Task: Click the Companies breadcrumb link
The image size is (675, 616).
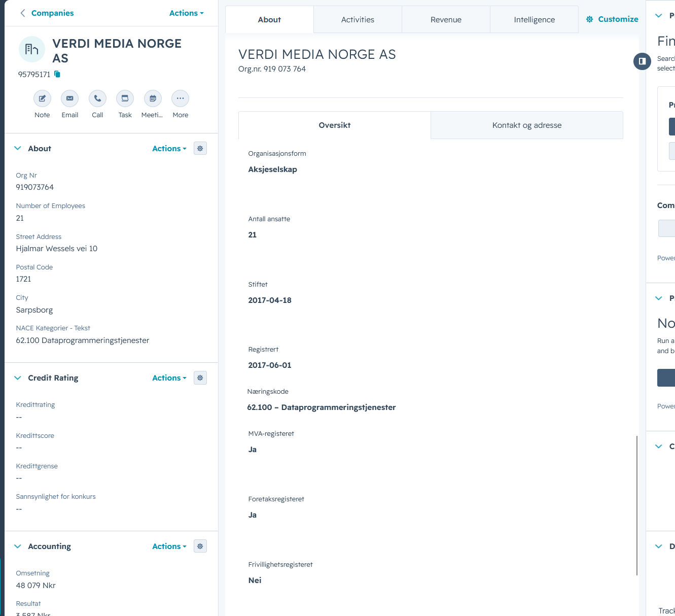Action: pyautogui.click(x=52, y=13)
